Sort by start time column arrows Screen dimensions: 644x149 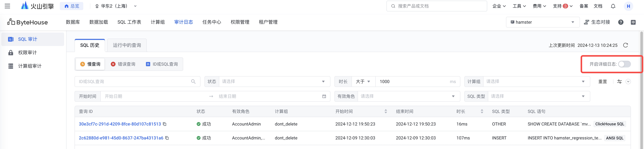(x=385, y=112)
